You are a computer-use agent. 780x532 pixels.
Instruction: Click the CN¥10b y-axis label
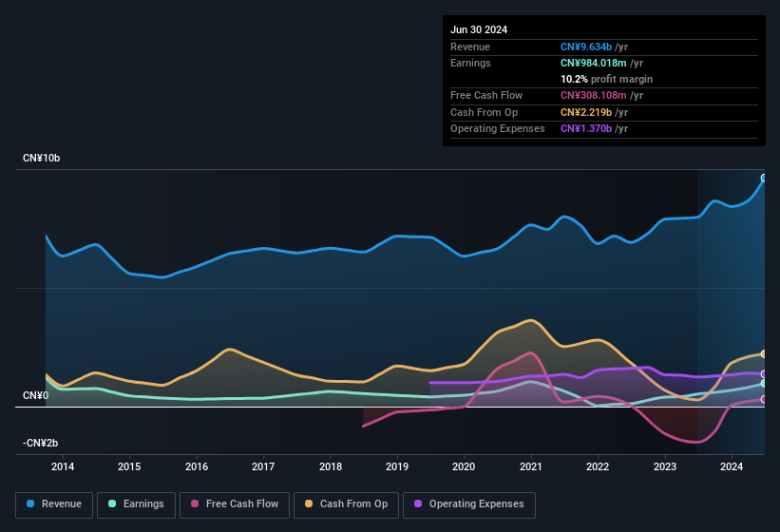[x=41, y=158]
